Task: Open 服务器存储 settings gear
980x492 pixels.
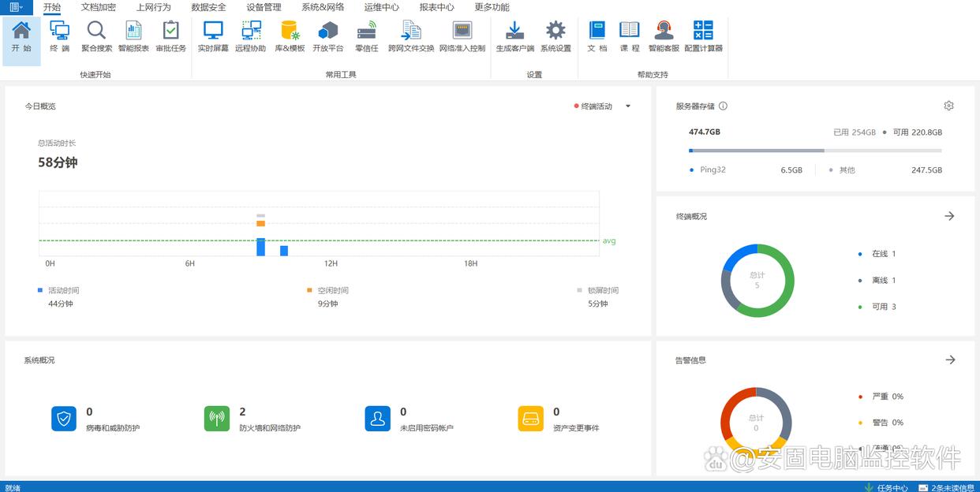Action: pyautogui.click(x=948, y=106)
